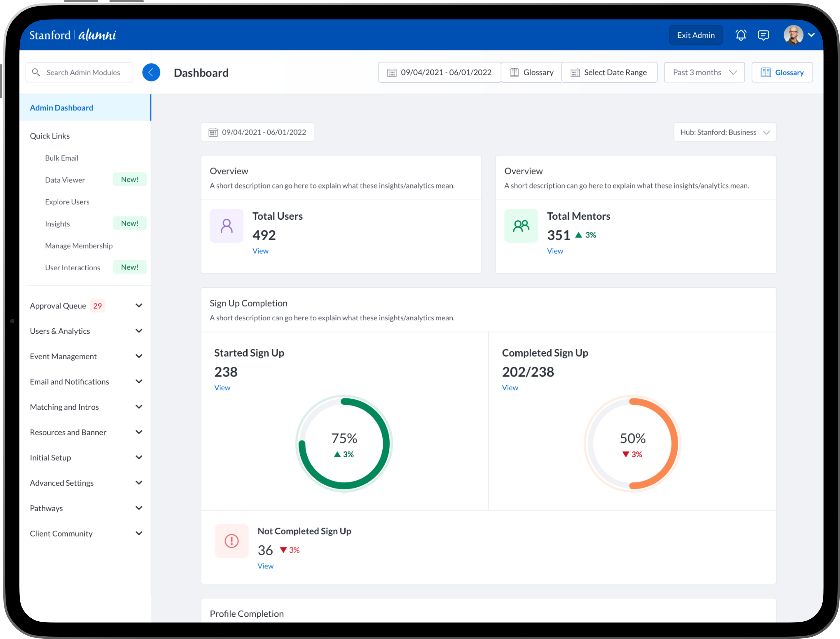Open the messages chat icon
The width and height of the screenshot is (840, 639).
click(x=763, y=35)
